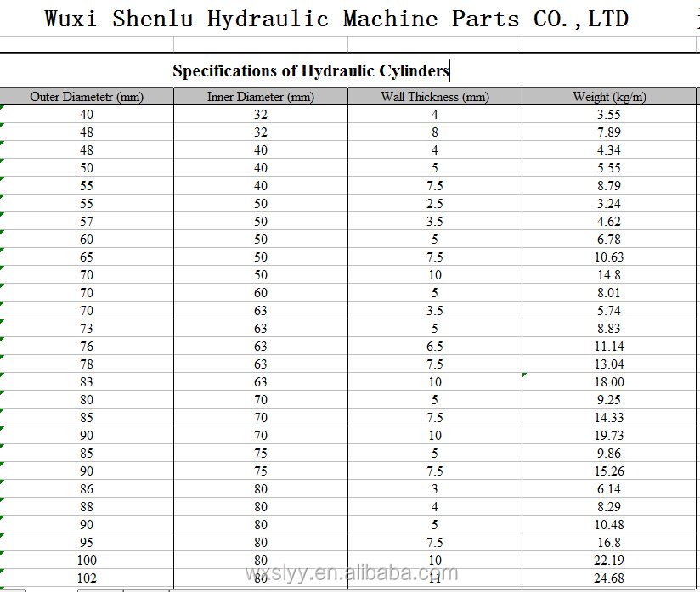Viewport: 700px width, 592px height.
Task: Select the weight value 8.29
Action: click(609, 508)
